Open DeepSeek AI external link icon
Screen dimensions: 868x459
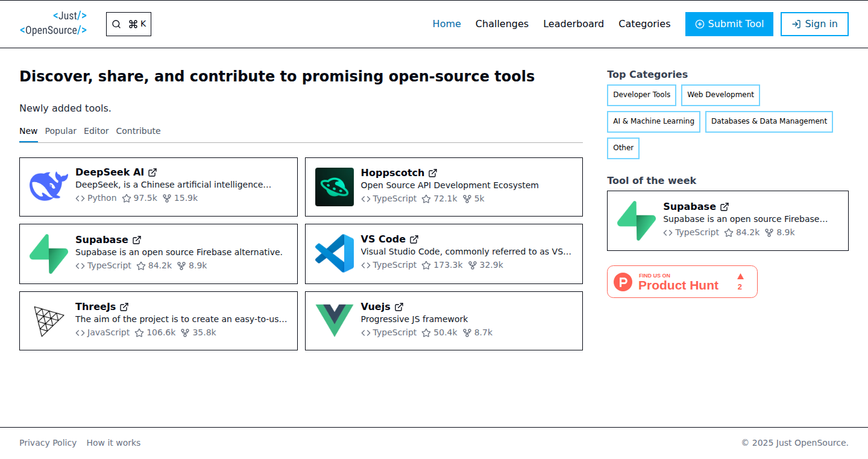tap(153, 173)
